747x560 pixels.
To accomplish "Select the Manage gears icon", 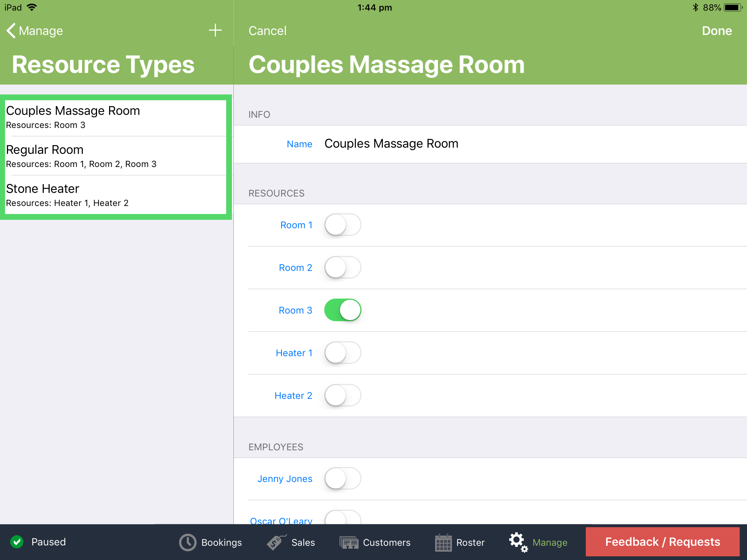I will click(x=518, y=542).
